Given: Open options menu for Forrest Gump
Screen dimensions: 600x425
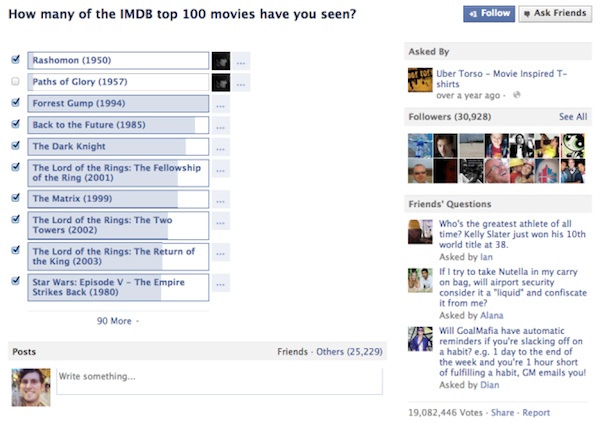Looking at the screenshot, I should [220, 104].
